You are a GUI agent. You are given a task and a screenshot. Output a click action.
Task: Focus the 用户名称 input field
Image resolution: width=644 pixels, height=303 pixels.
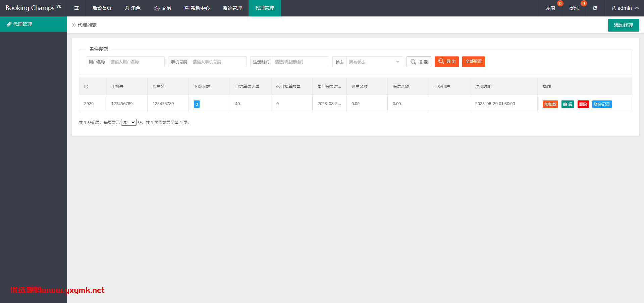pos(136,62)
